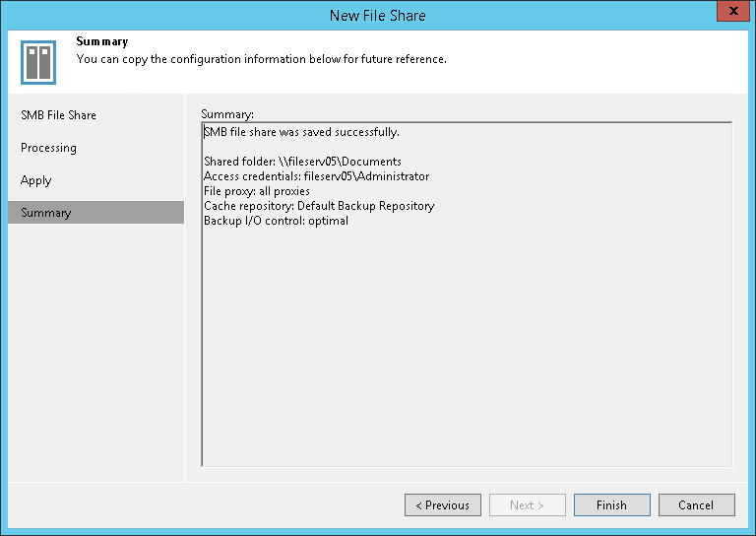Image resolution: width=756 pixels, height=536 pixels.
Task: Click the 'You can copy the configuration' description
Action: (x=261, y=59)
